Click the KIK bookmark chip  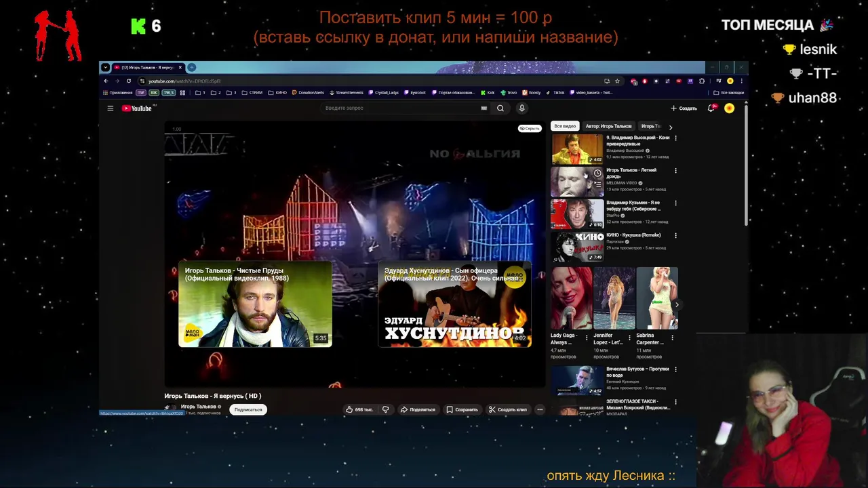154,92
